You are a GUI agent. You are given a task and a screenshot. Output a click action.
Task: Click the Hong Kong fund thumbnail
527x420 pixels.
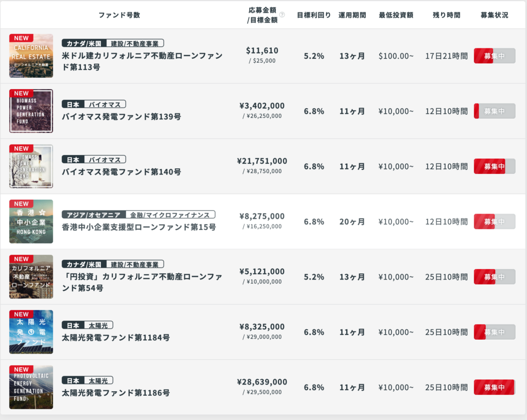pyautogui.click(x=31, y=222)
